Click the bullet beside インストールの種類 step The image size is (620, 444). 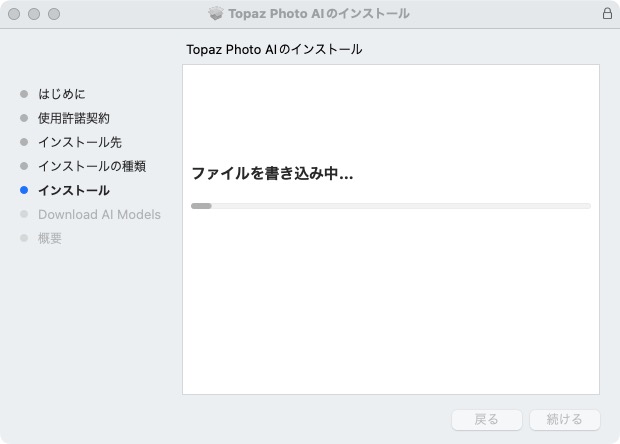point(24,166)
